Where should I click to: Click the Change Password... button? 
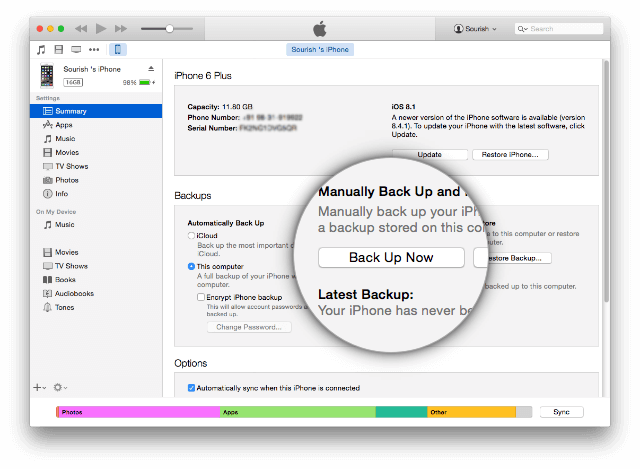point(249,327)
